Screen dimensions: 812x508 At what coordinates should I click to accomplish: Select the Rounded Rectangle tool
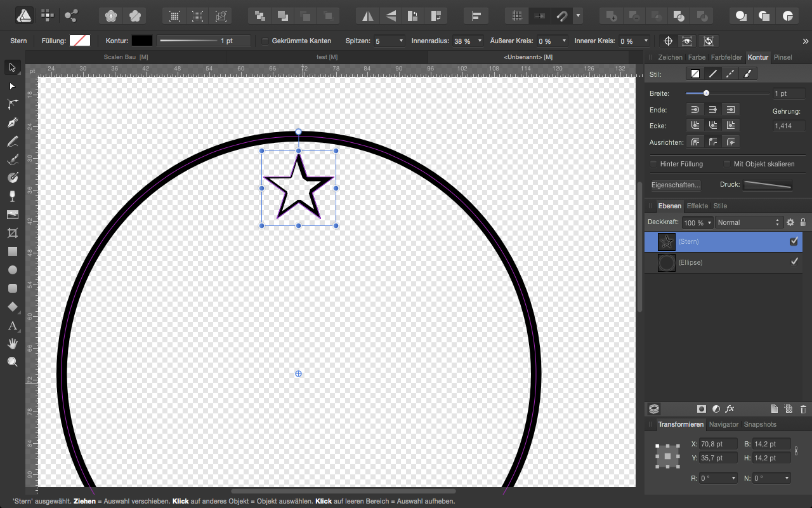click(12, 288)
